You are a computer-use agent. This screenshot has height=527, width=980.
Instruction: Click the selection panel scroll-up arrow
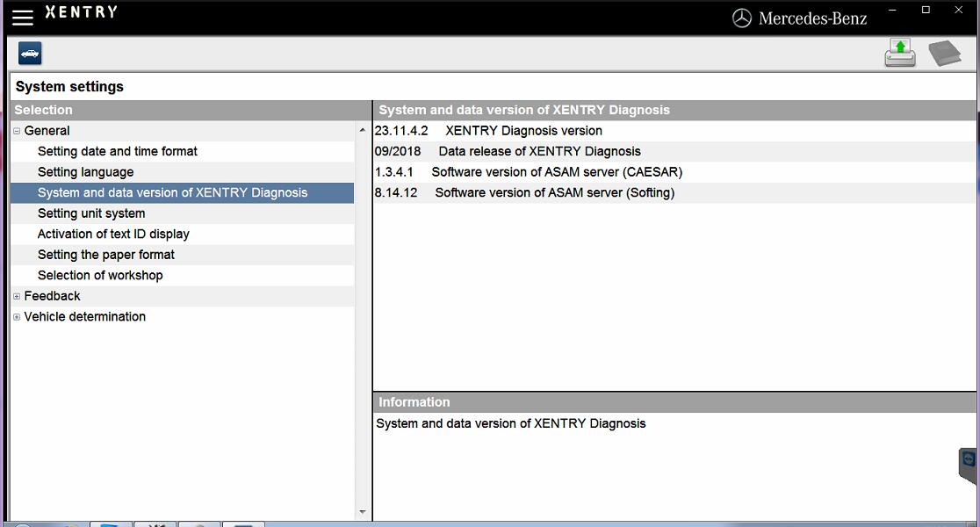click(363, 131)
